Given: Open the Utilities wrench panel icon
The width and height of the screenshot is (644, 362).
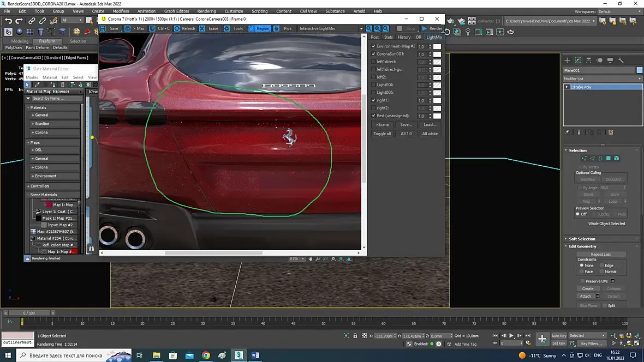Looking at the screenshot, I should [x=621, y=61].
